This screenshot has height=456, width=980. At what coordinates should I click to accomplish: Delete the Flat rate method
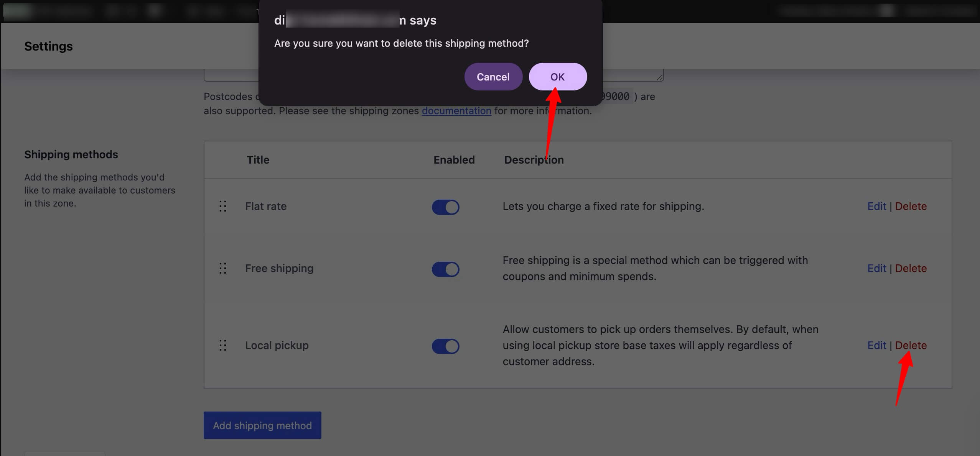tap(911, 206)
